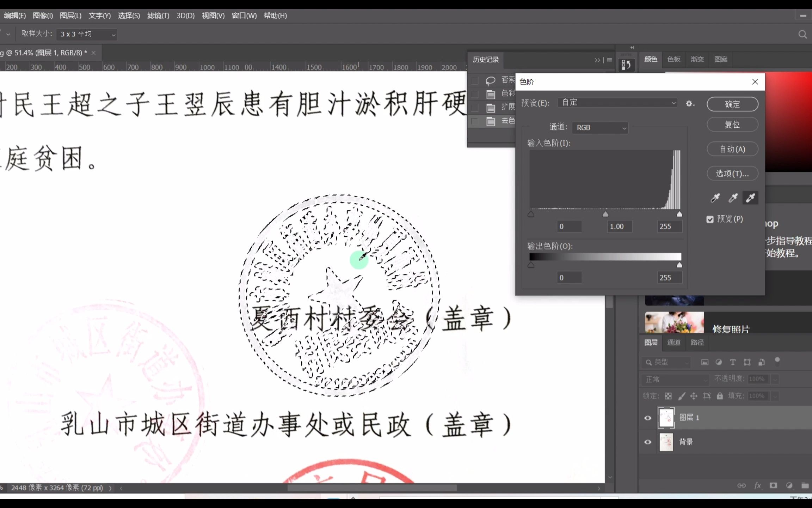
Task: Lock layer position with the move icon
Action: click(x=694, y=396)
